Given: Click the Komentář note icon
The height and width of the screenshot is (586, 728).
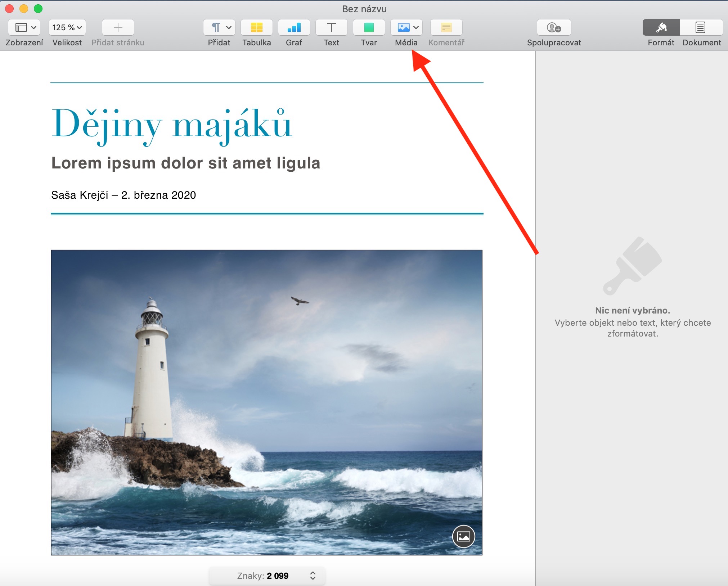Looking at the screenshot, I should point(446,28).
